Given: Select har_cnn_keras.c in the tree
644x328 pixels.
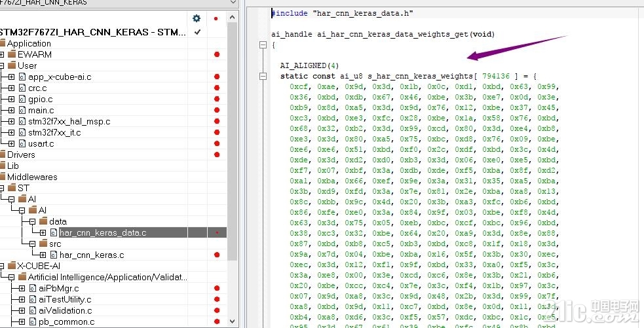Looking at the screenshot, I should point(92,255).
